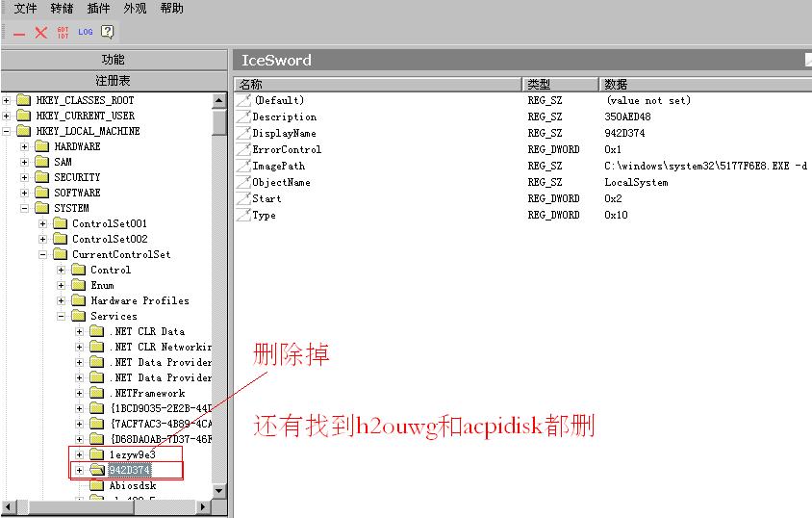The image size is (812, 518).
Task: Click the (Default) value name
Action: click(279, 100)
